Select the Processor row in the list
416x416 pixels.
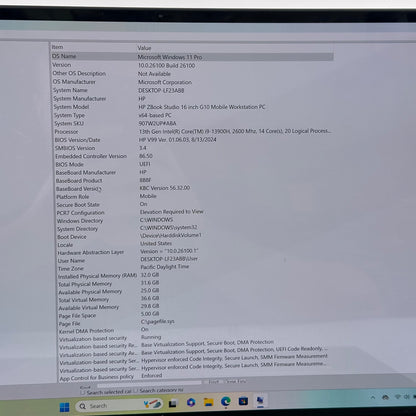click(193, 131)
